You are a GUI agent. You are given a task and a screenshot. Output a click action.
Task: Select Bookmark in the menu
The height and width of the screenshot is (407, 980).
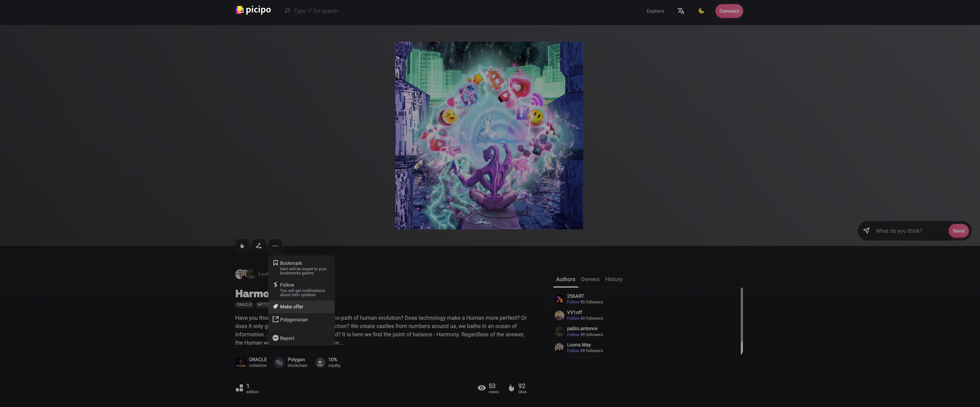click(x=301, y=268)
